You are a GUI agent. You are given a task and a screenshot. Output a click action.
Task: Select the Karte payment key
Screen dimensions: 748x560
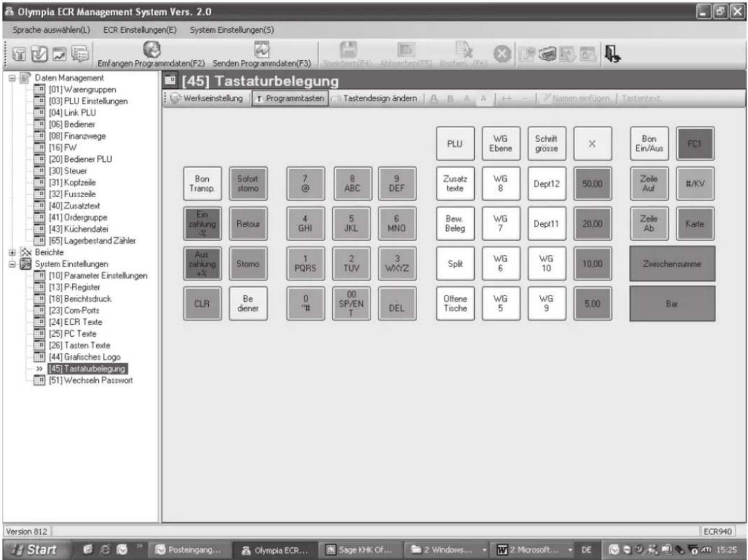click(695, 224)
